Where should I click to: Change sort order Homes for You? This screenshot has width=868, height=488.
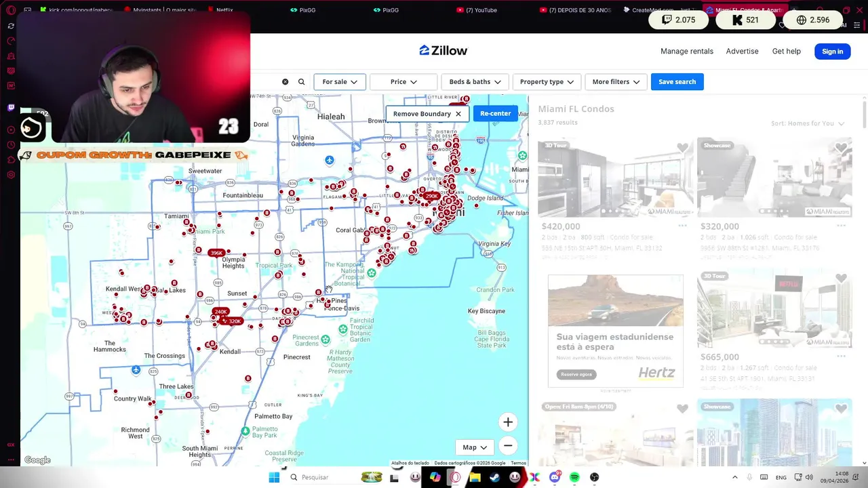808,123
